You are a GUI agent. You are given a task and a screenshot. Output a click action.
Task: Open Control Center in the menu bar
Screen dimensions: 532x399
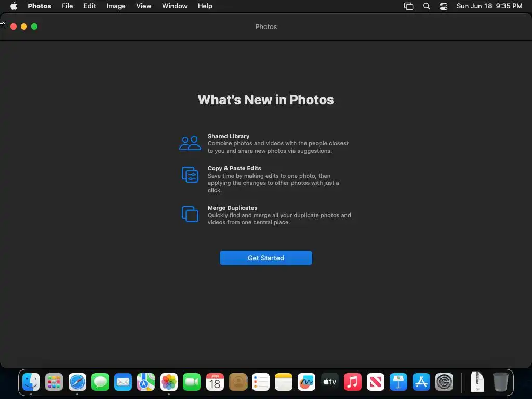(444, 6)
